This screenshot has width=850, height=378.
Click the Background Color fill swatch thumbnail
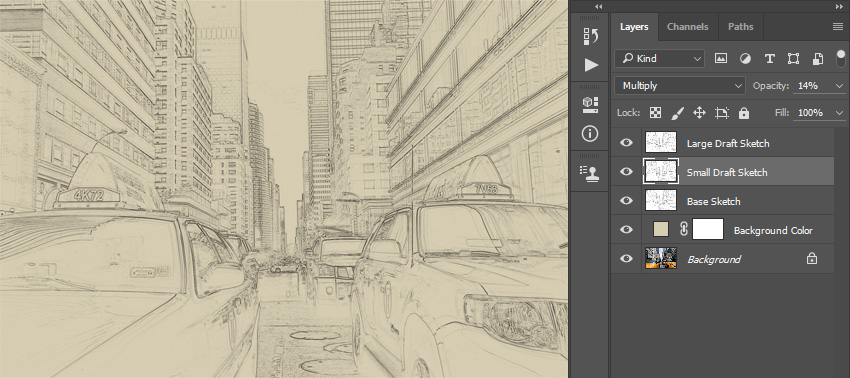tap(660, 229)
